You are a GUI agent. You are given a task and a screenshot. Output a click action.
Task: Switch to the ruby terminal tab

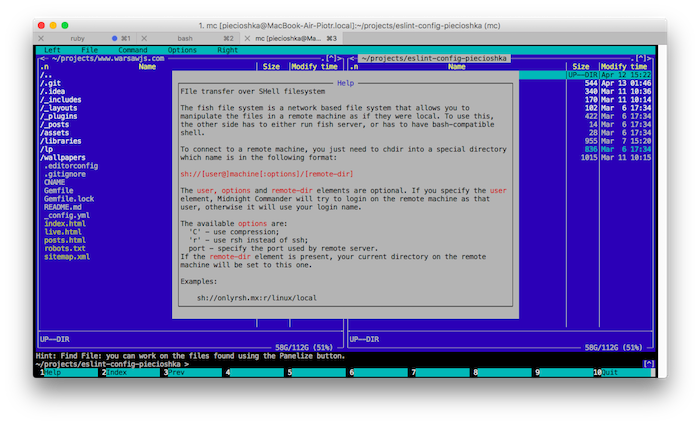coord(76,37)
